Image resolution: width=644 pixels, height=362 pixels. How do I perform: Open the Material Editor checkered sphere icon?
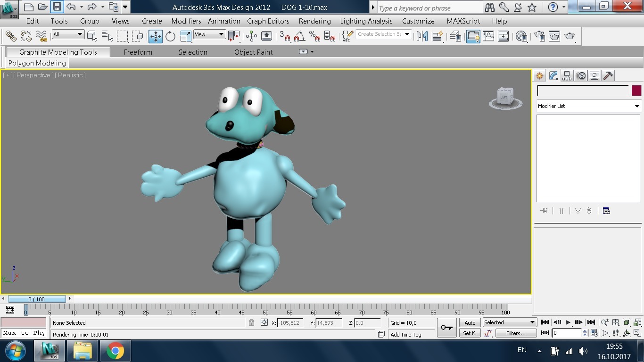[521, 36]
